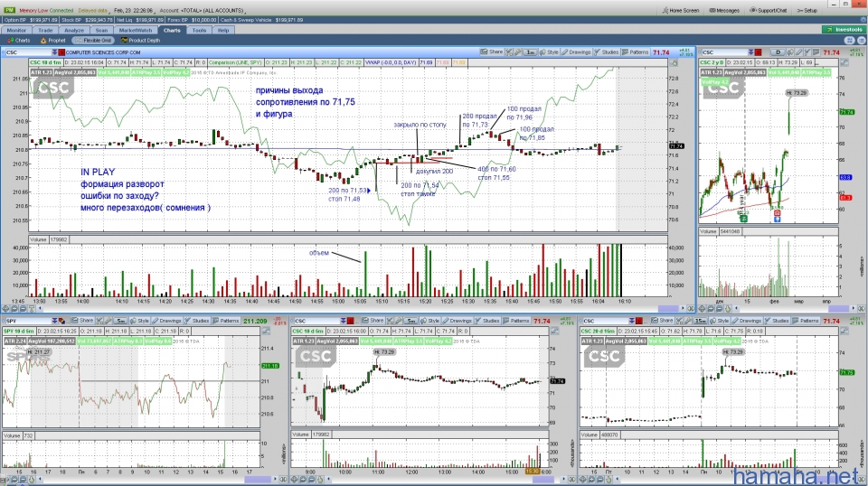The height and width of the screenshot is (486, 868).
Task: Expand right daily chart symbol dropdown
Action: [x=751, y=52]
